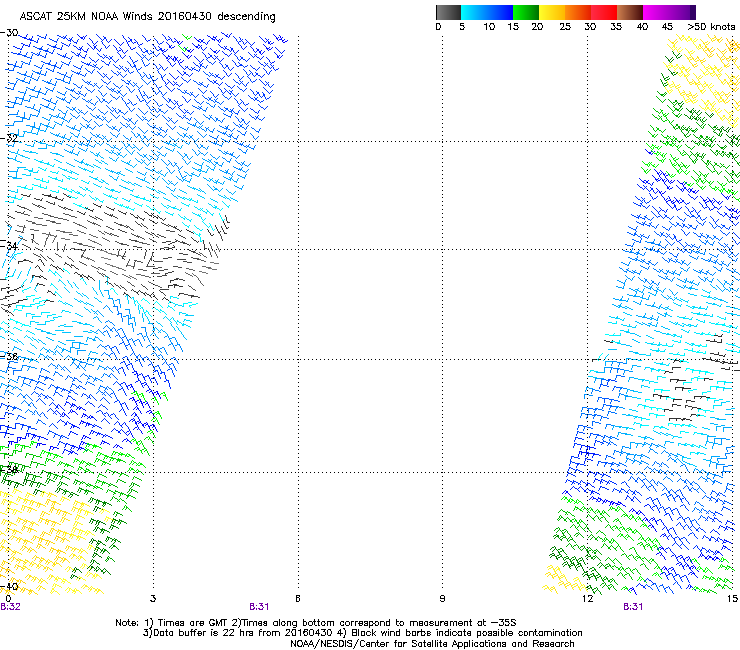740x650 pixels.
Task: Click the '>50 knots' legend label
Action: pyautogui.click(x=711, y=27)
